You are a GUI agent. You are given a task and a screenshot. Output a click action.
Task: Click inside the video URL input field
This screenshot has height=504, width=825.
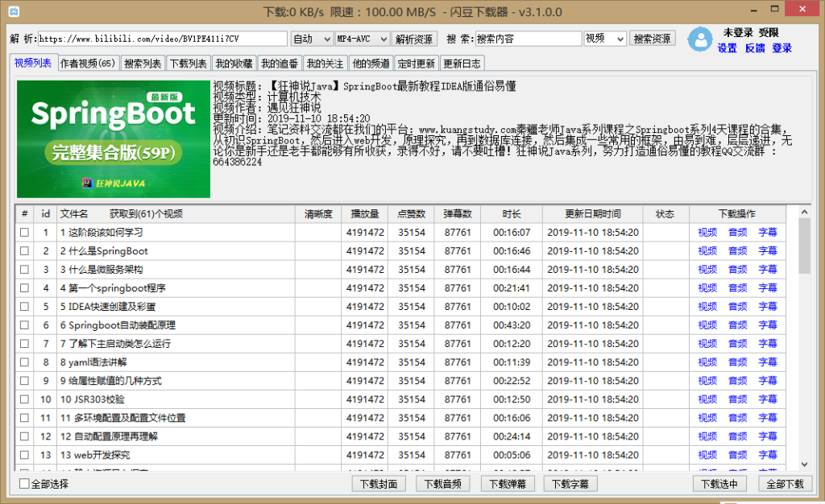(x=161, y=38)
